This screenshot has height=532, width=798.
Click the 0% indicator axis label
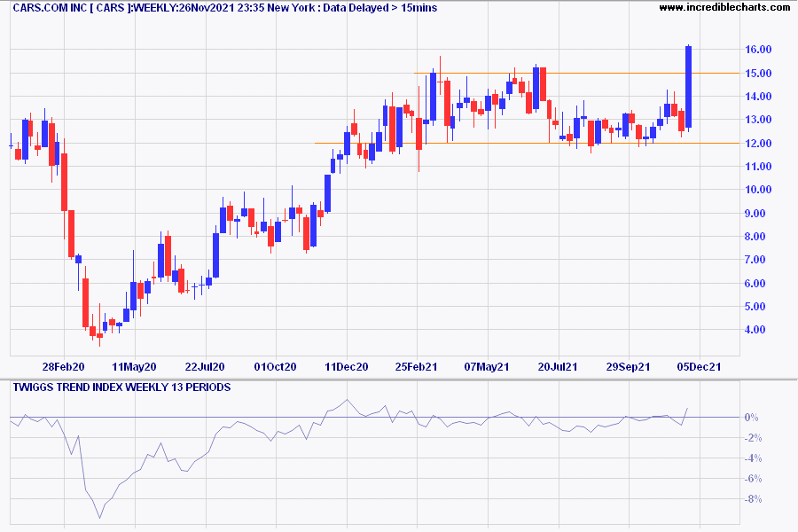(x=751, y=418)
